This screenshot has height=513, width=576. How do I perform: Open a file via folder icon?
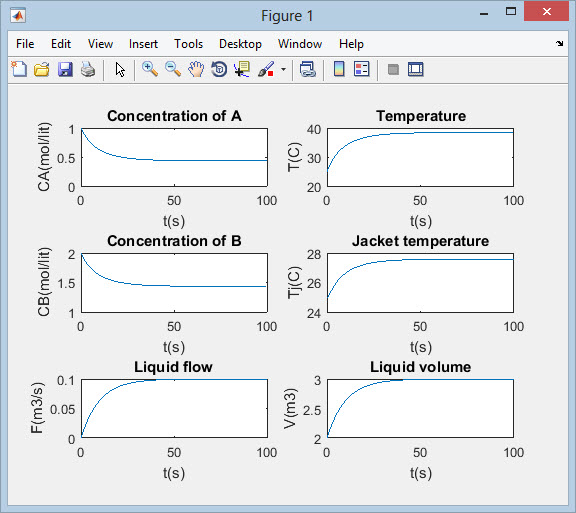coord(42,69)
